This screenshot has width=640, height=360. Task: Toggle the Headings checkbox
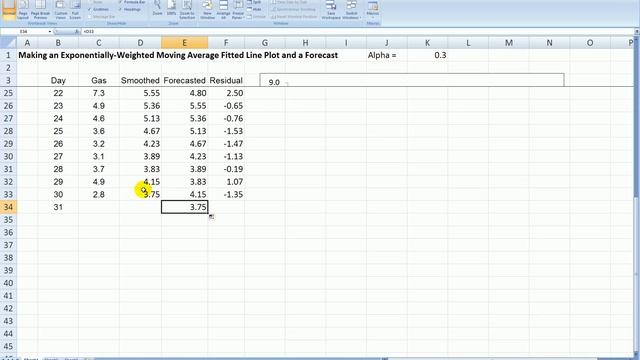pyautogui.click(x=130, y=9)
